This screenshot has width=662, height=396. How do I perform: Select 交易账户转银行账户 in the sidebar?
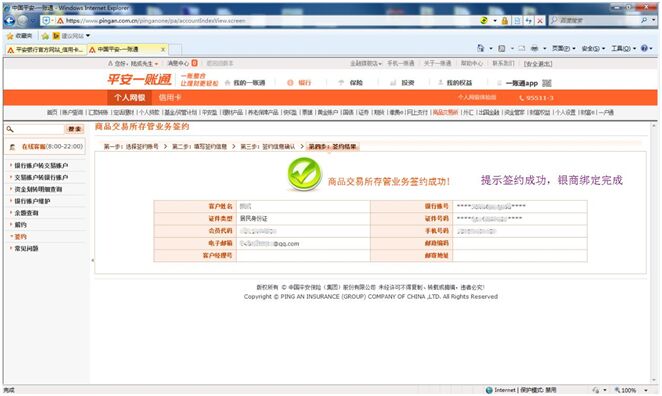tap(41, 177)
